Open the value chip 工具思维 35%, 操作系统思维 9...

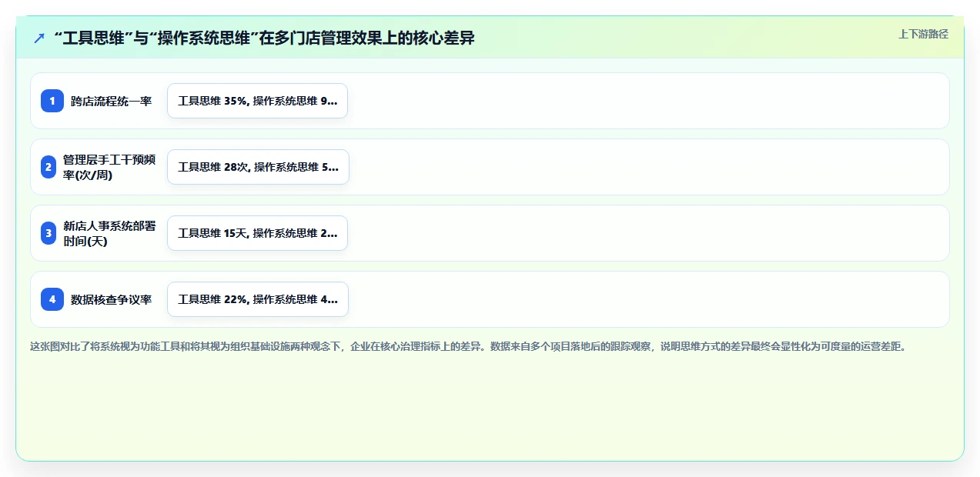pos(258,101)
